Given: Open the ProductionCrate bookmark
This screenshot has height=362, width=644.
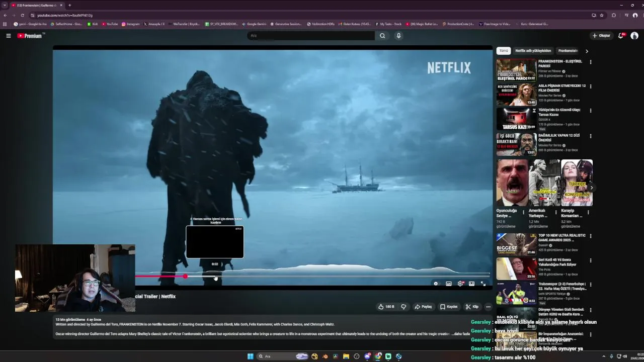Looking at the screenshot, I should (458, 24).
